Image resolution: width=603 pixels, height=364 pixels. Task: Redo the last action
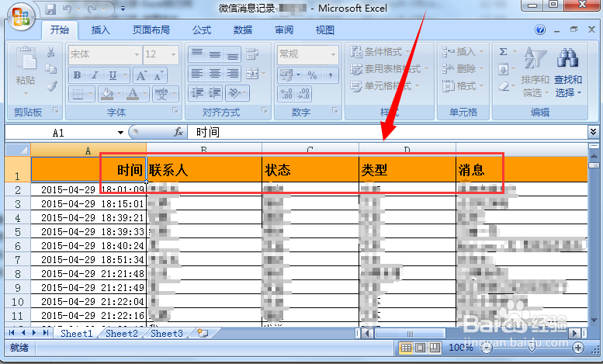(x=92, y=9)
